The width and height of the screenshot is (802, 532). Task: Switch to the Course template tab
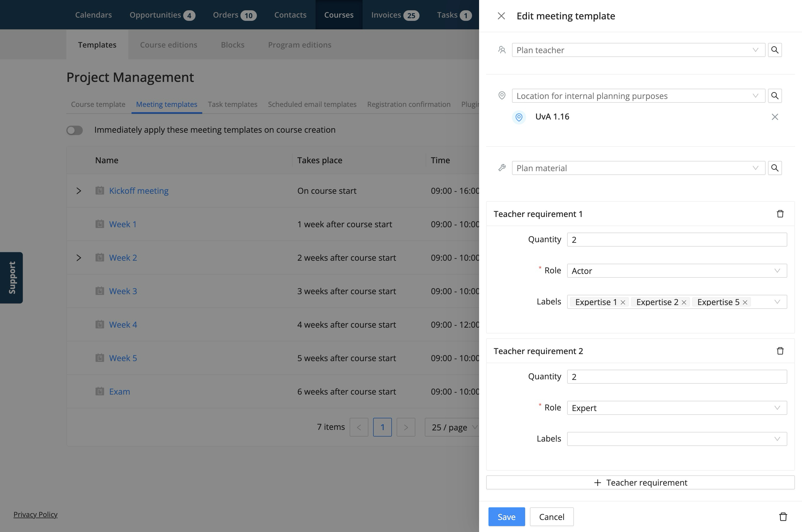click(x=98, y=105)
